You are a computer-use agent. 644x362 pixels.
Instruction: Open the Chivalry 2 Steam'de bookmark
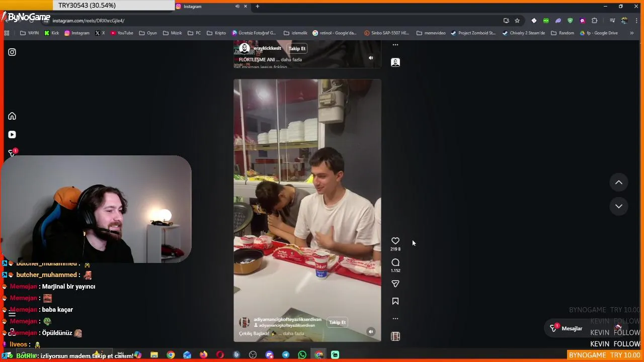524,33
